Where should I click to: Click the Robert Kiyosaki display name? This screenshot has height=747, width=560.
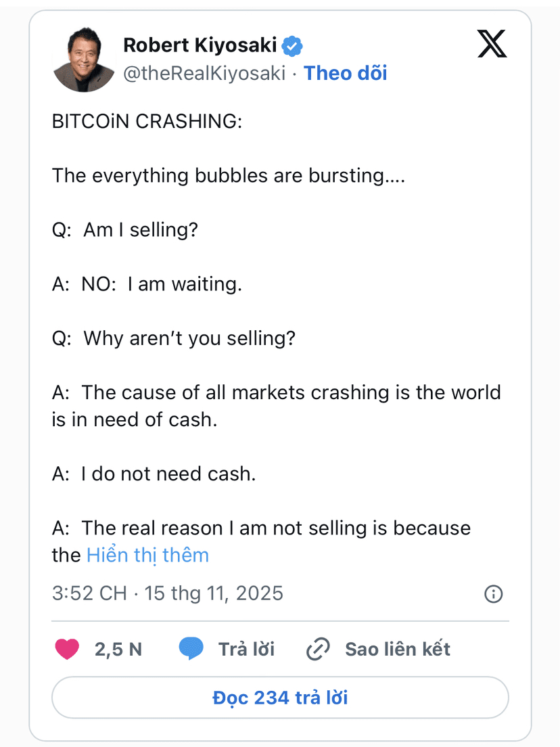[200, 46]
